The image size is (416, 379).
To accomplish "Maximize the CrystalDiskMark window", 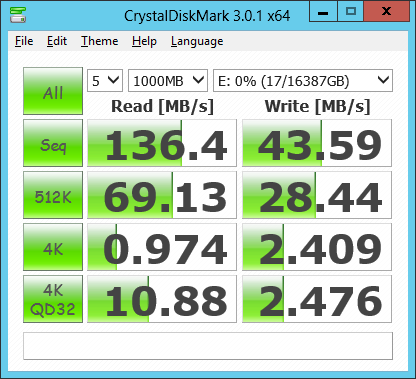I will pos(351,11).
